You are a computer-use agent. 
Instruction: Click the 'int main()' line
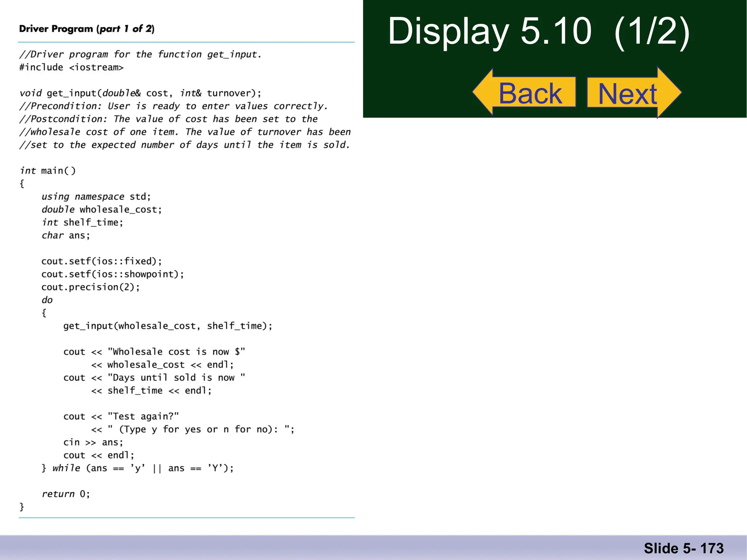click(48, 171)
